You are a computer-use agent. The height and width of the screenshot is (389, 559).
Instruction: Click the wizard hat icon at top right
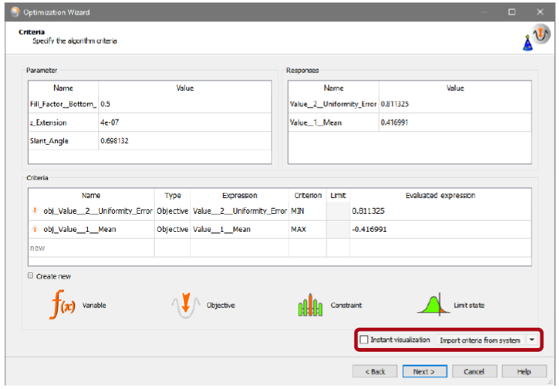[537, 38]
